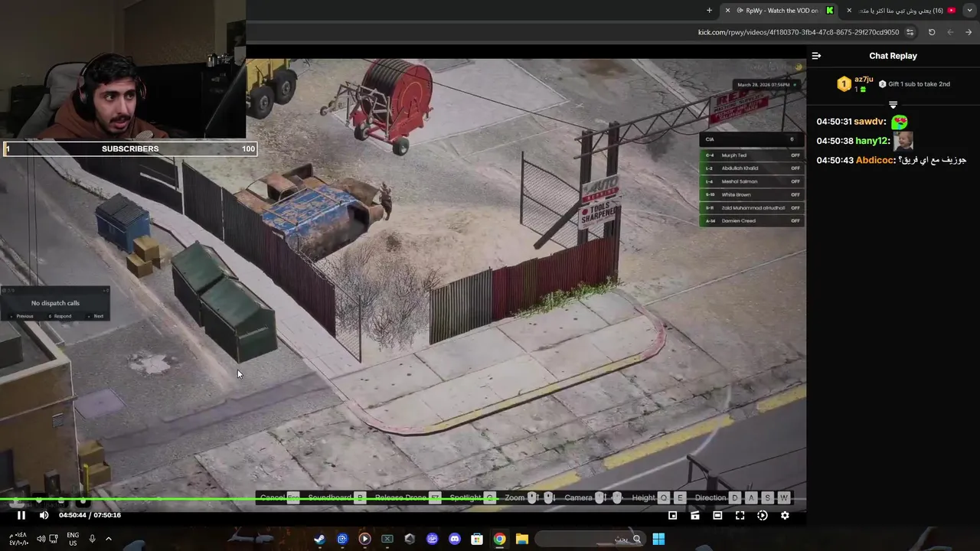The width and height of the screenshot is (980, 551).
Task: Reload the current page
Action: coord(932,32)
